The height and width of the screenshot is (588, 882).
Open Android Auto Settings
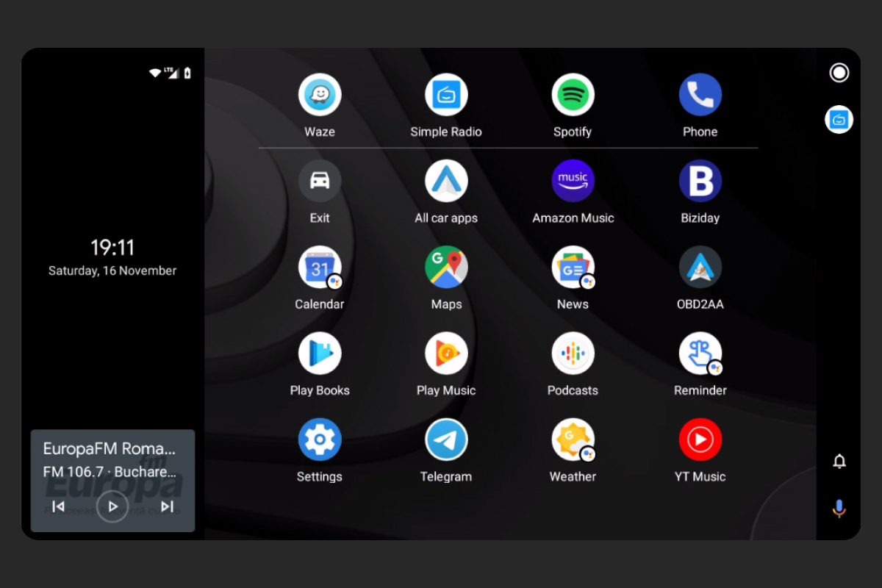click(x=319, y=438)
